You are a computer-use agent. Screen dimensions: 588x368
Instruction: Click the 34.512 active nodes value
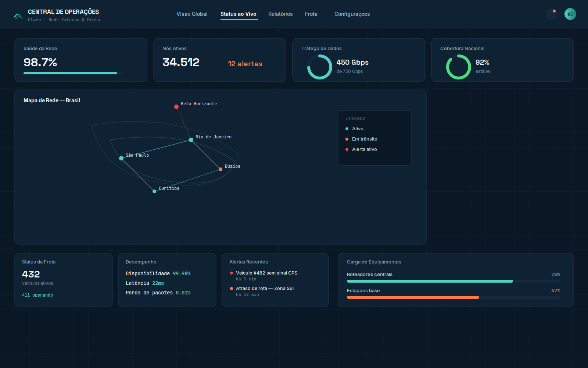pyautogui.click(x=181, y=62)
